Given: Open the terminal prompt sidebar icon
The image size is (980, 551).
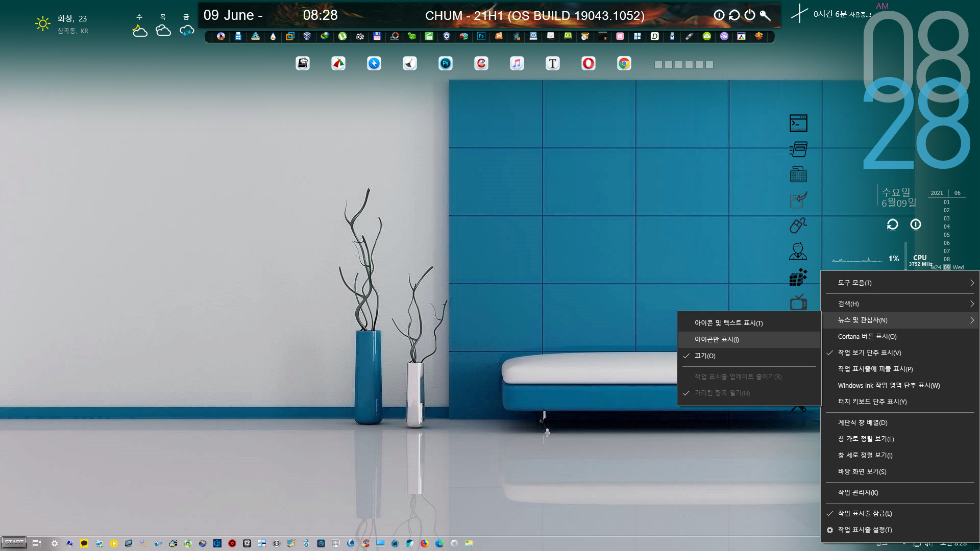Looking at the screenshot, I should pyautogui.click(x=798, y=123).
